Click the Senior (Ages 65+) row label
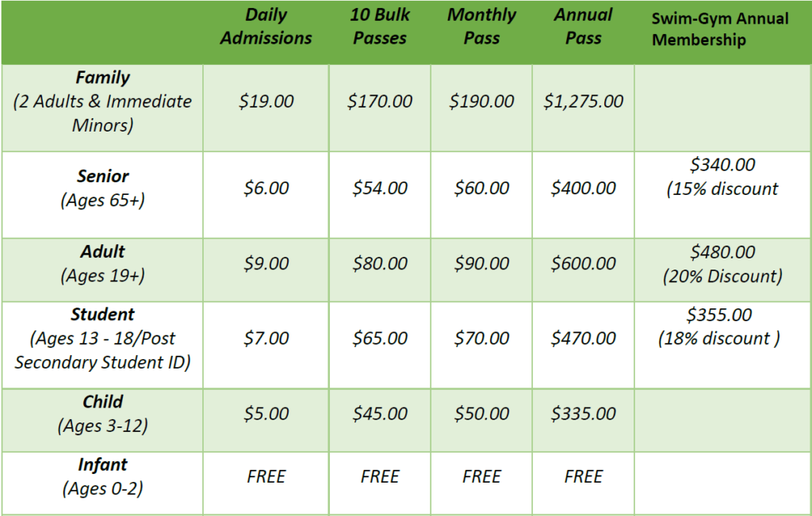This screenshot has width=812, height=516. click(x=102, y=189)
